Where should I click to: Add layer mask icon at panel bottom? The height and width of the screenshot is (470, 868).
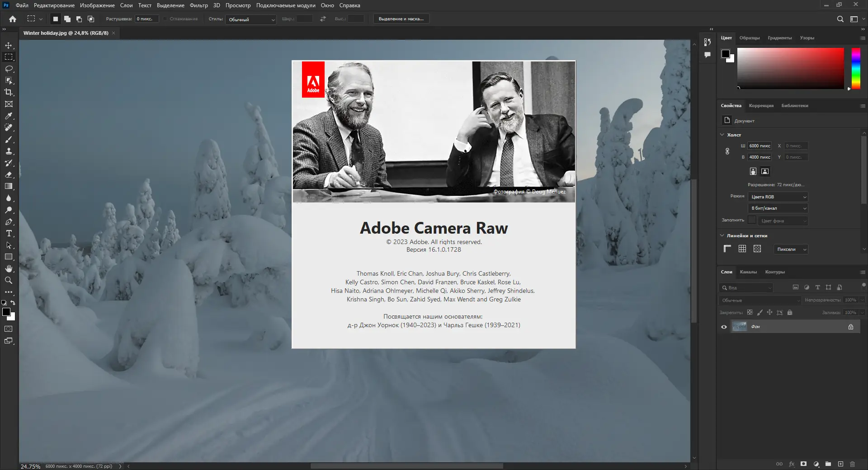(x=803, y=464)
